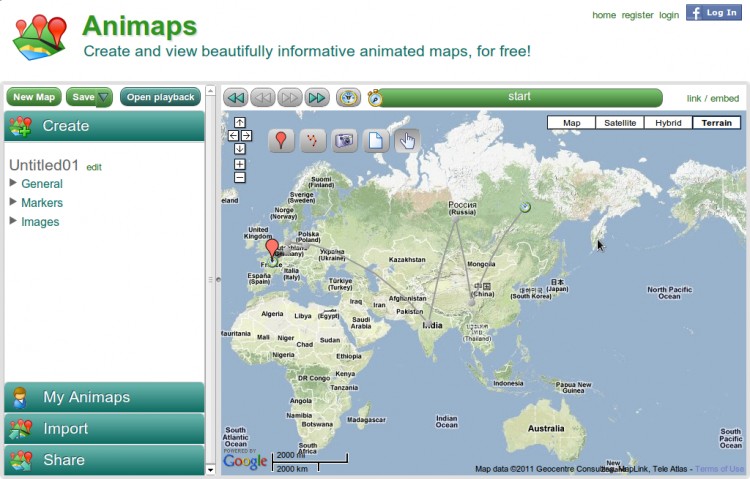This screenshot has height=479, width=750.
Task: Click the Animaps logo icon
Action: [x=39, y=37]
